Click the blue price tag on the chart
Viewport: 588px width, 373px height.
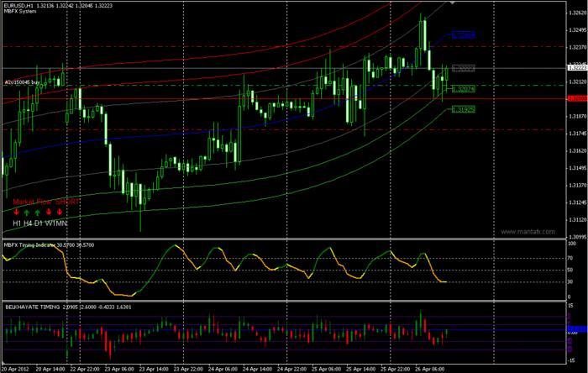464,34
